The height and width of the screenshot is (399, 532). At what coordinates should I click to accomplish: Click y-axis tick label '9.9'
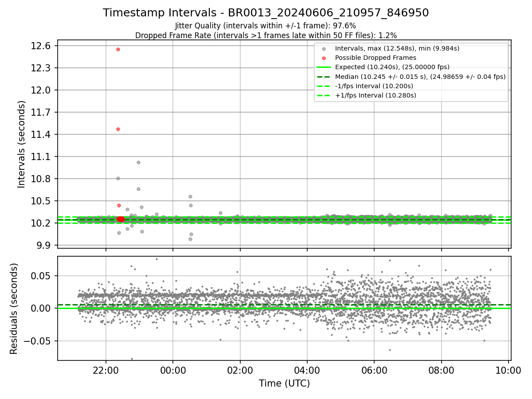[x=43, y=246]
